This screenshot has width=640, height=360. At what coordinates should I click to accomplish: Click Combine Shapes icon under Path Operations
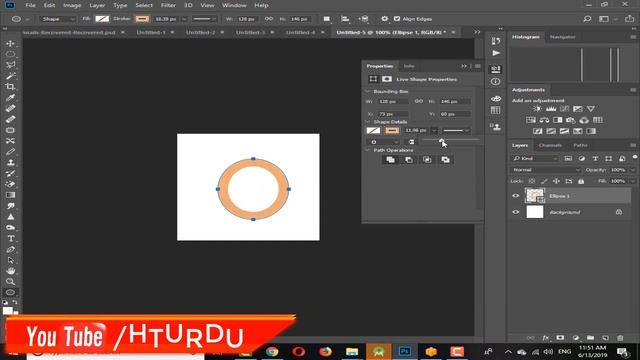[390, 160]
